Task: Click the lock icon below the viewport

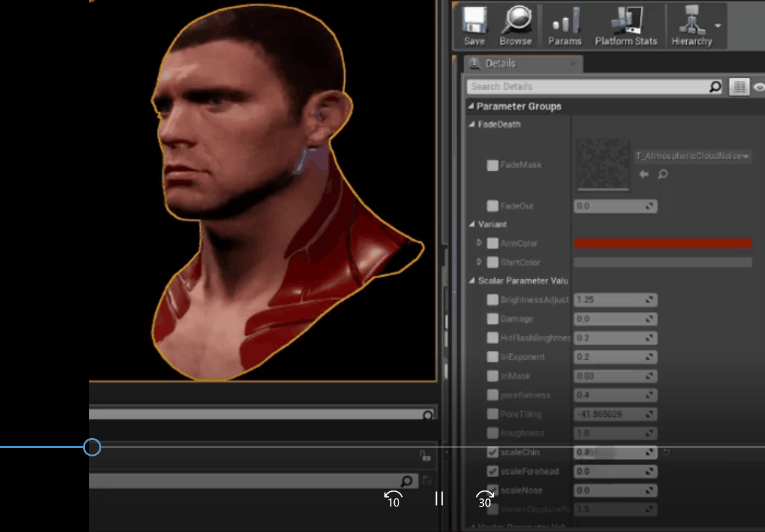Action: [x=425, y=455]
